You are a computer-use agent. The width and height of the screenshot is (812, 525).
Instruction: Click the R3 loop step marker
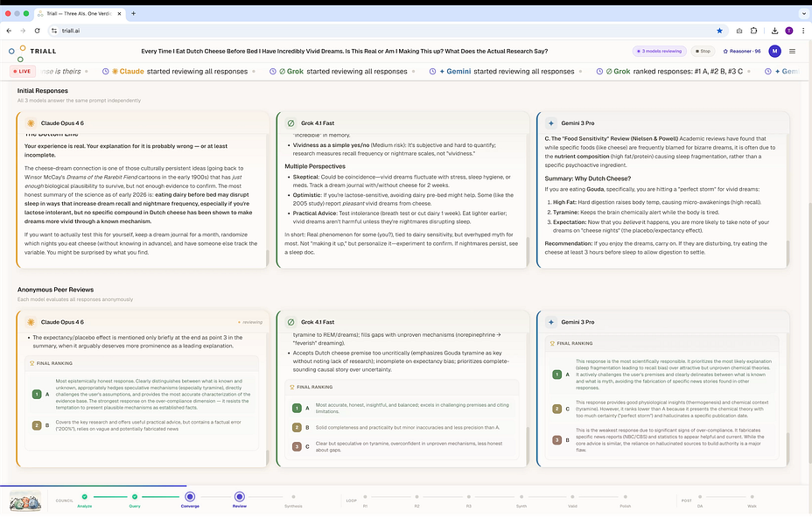469,497
